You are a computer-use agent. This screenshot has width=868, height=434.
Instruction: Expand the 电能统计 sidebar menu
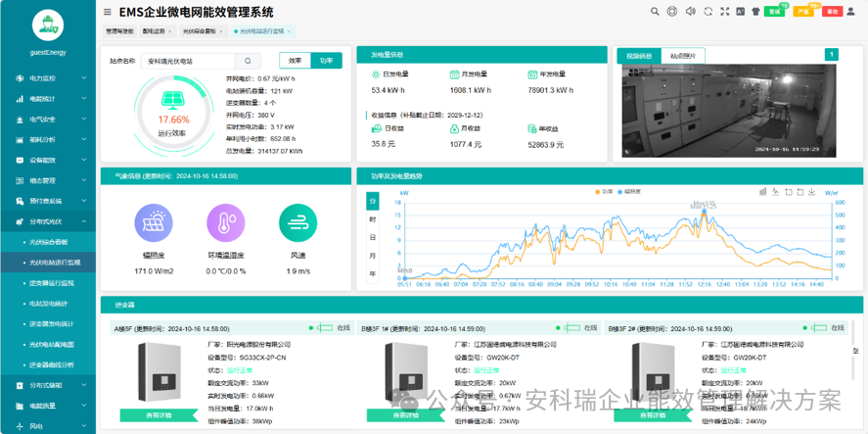point(48,99)
